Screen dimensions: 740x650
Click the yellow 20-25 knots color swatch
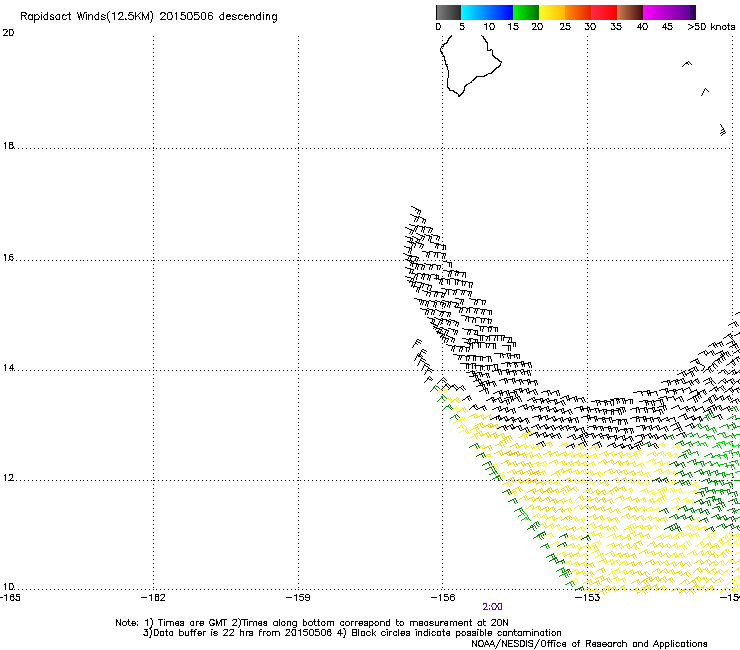pyautogui.click(x=552, y=12)
